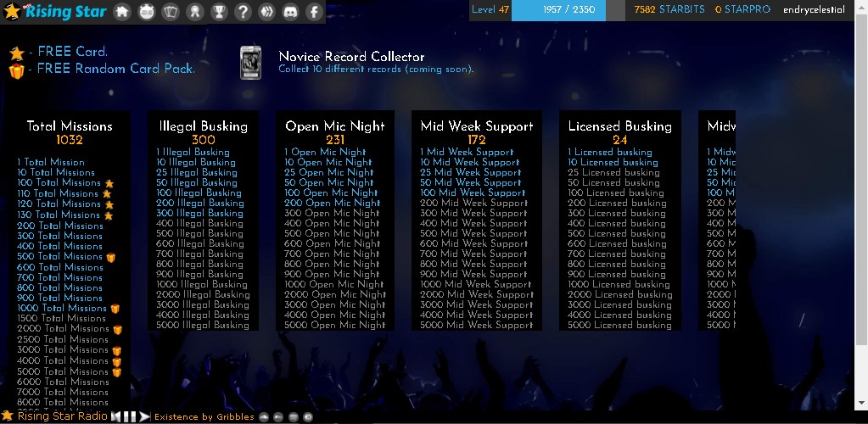The height and width of the screenshot is (424, 868).
Task: Open the Home page icon
Action: click(x=122, y=12)
